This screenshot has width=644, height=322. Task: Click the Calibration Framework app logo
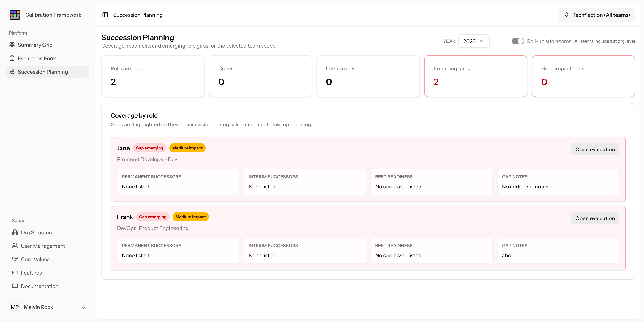point(15,15)
